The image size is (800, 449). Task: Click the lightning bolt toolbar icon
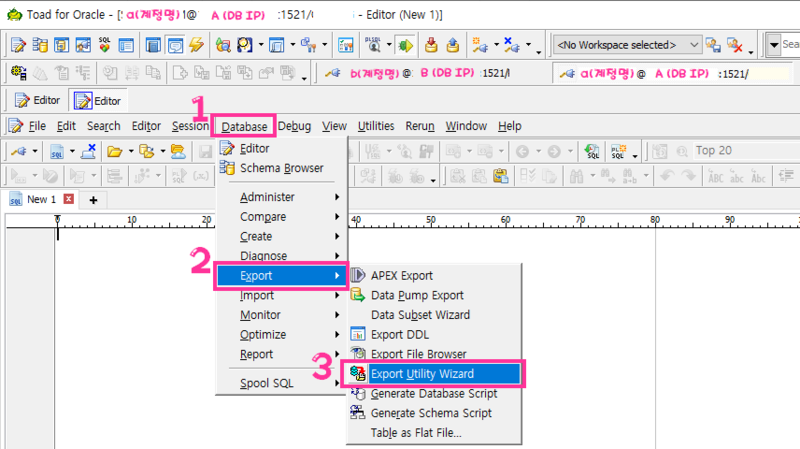pyautogui.click(x=196, y=45)
